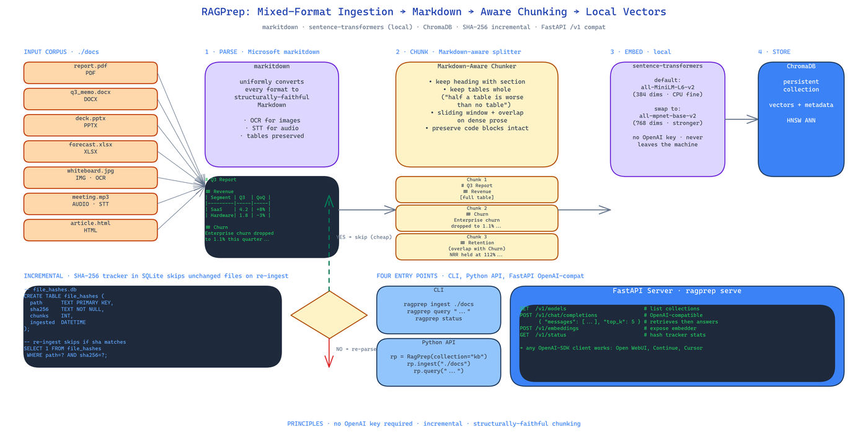Click the '4 · STORE' heading

(x=774, y=52)
